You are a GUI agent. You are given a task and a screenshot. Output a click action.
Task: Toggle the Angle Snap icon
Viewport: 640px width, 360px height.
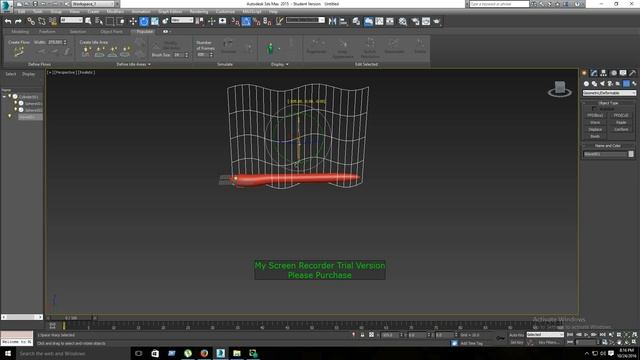tap(246, 21)
